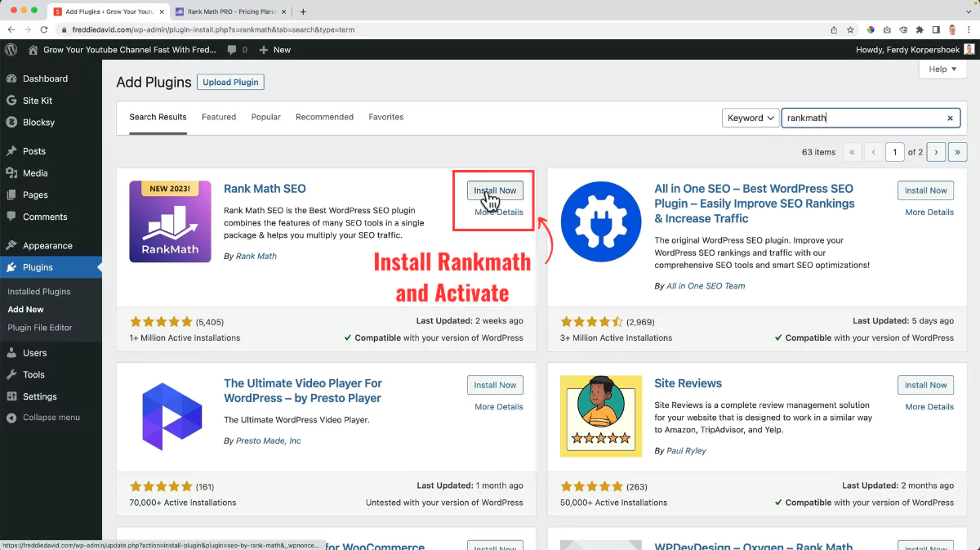980x550 pixels.
Task: Open the Keyword search filter dropdown
Action: 749,117
